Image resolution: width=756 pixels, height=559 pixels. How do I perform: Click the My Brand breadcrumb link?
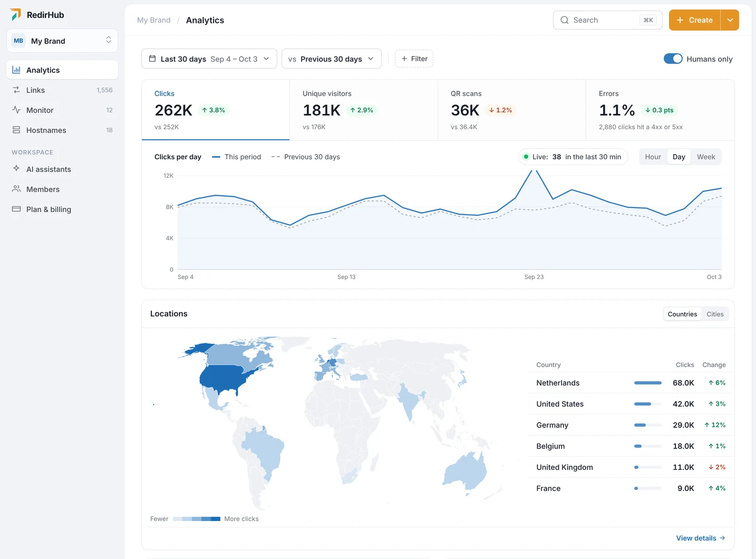[x=154, y=20]
